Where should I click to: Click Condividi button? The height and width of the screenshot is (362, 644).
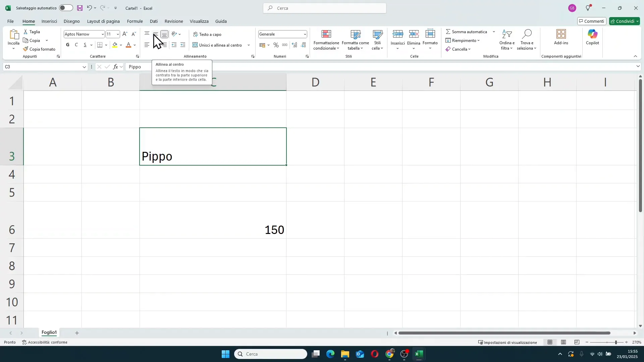click(x=625, y=21)
